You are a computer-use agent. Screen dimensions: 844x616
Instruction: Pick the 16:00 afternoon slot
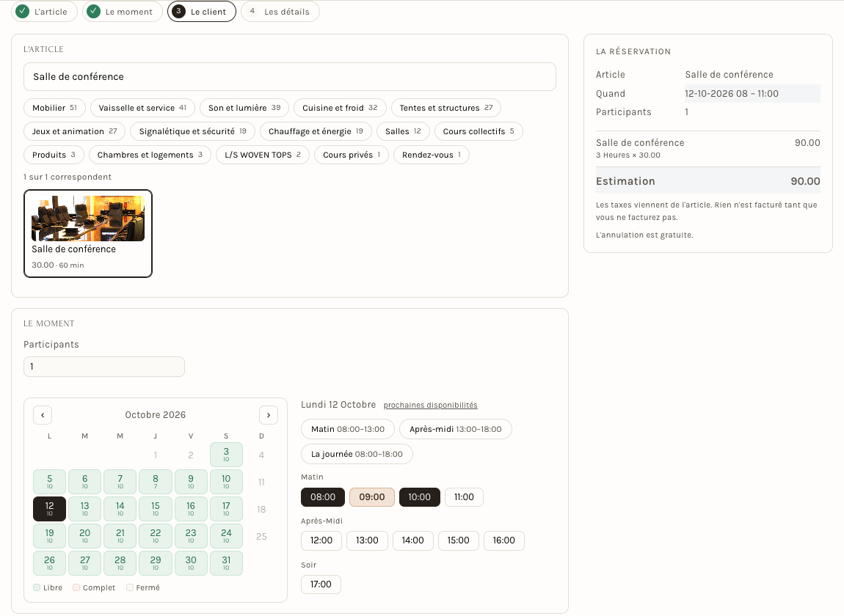[503, 540]
